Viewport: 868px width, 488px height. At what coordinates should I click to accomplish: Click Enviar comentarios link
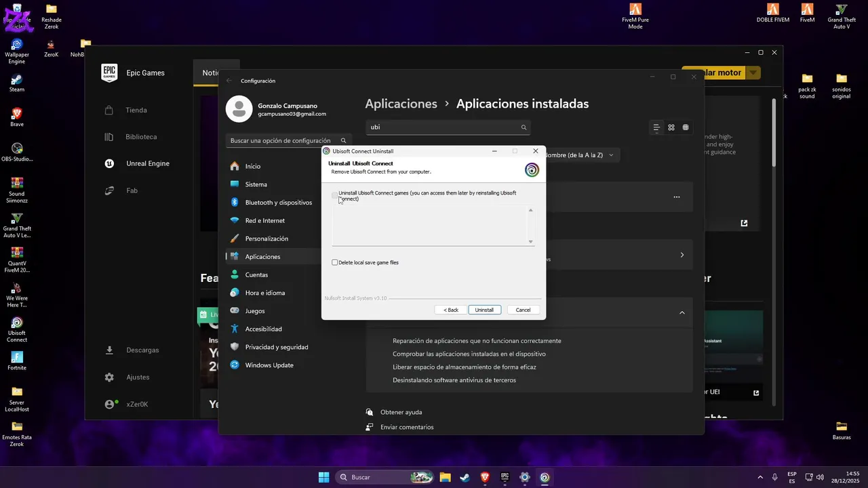[x=407, y=427]
